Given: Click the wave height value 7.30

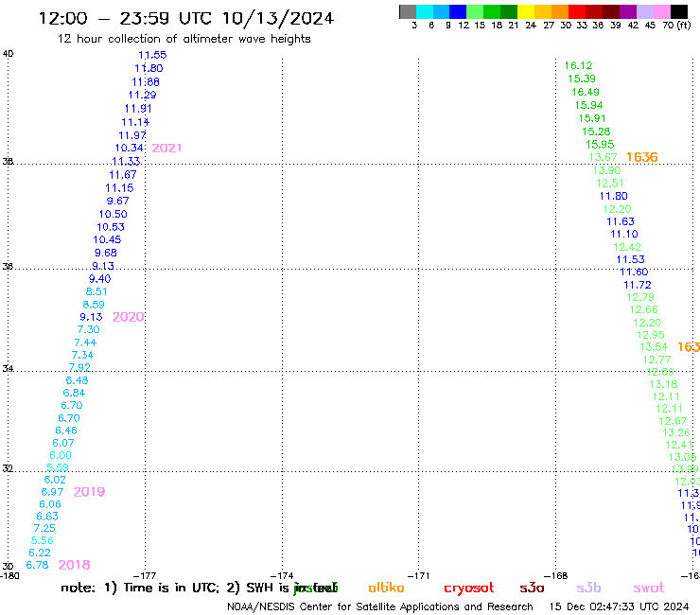Looking at the screenshot, I should coord(88,329).
